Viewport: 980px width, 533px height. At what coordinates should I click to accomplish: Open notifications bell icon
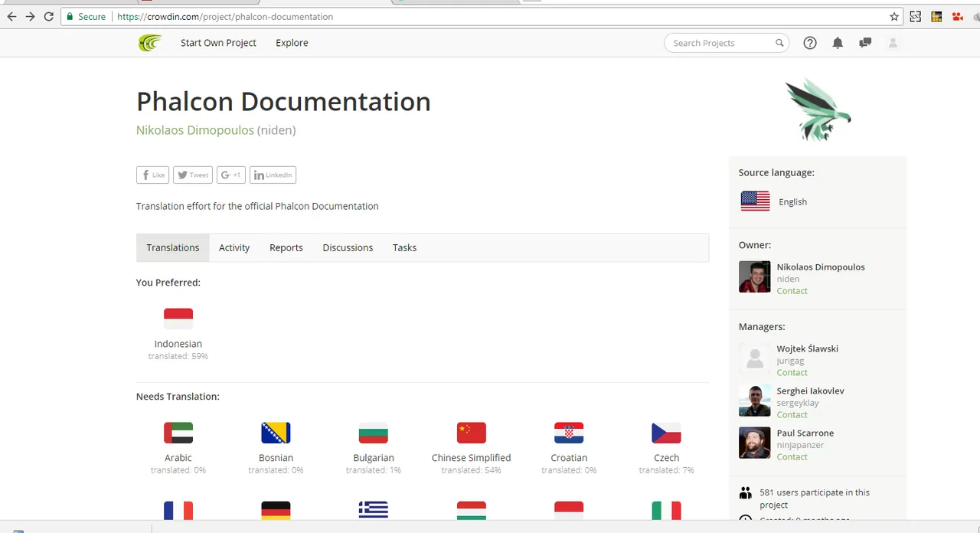838,43
